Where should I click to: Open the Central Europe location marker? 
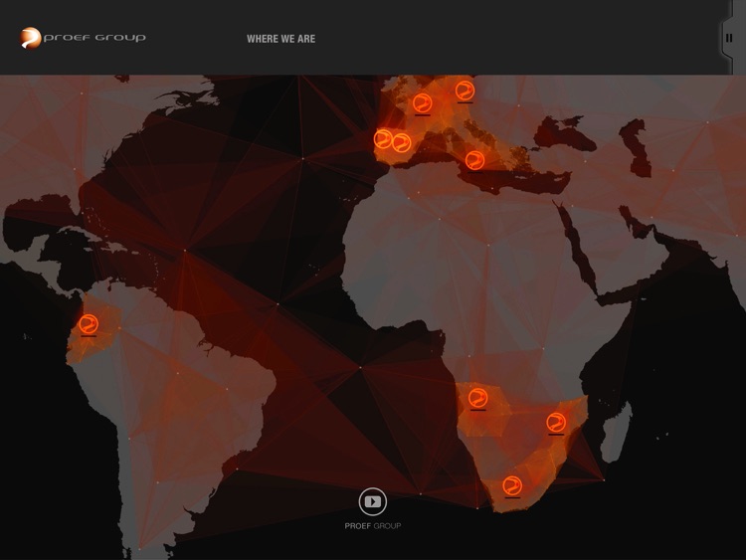[465, 91]
